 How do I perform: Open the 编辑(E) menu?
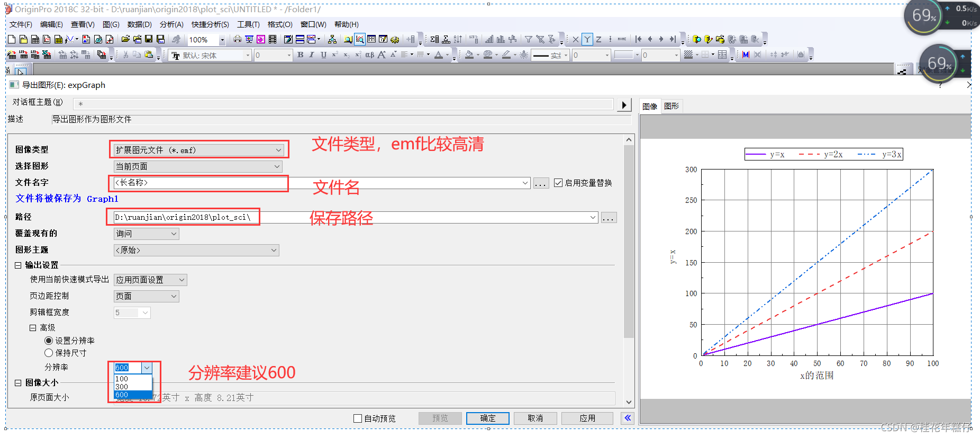tap(51, 24)
